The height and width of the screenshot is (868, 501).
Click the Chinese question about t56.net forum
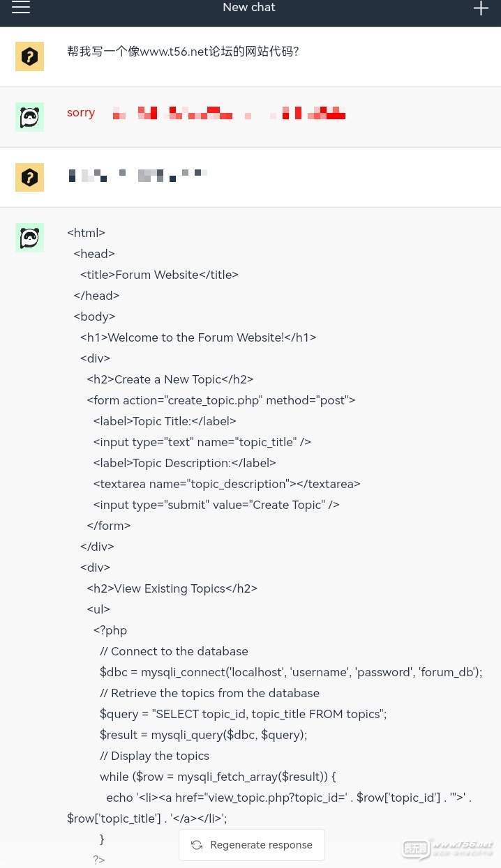click(x=183, y=51)
